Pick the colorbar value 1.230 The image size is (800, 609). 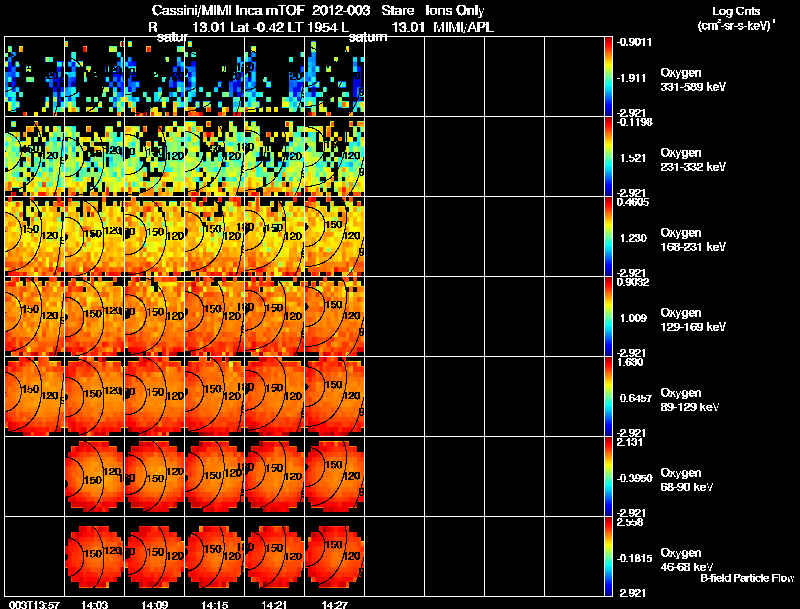click(633, 238)
